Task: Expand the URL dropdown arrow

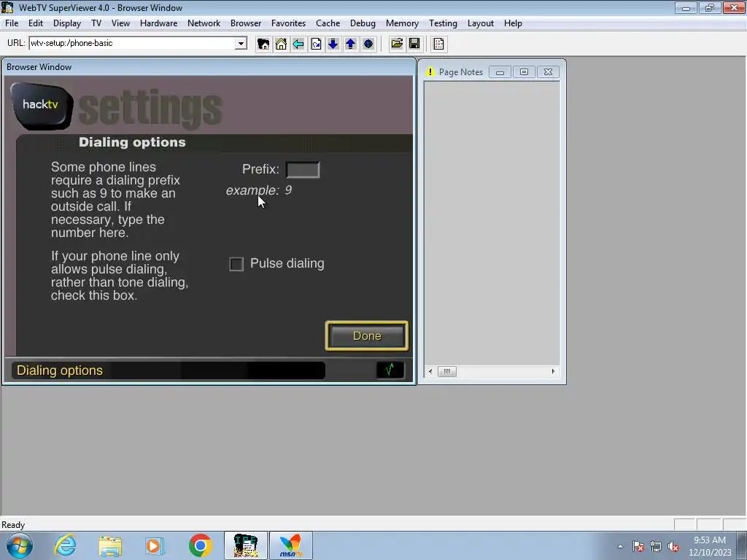Action: click(x=241, y=43)
